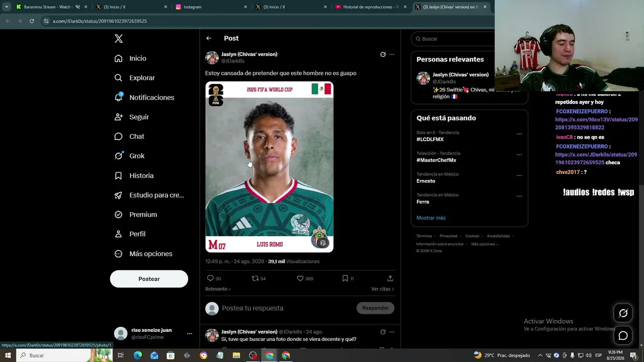Open the floating messages bubble button
The width and height of the screenshot is (644, 362).
click(x=623, y=335)
